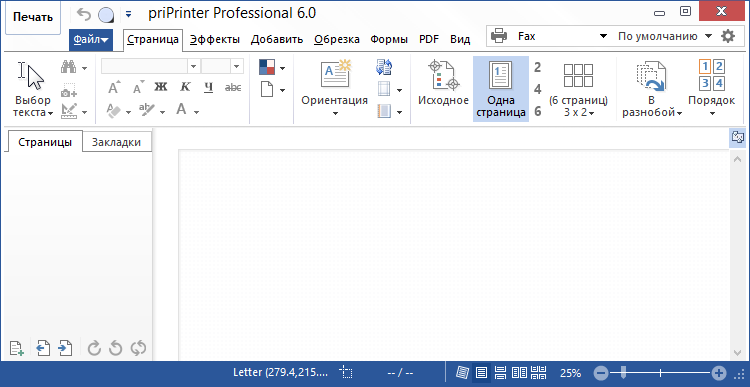Click the camera snapshot selection icon
The height and width of the screenshot is (387, 750).
(x=69, y=89)
